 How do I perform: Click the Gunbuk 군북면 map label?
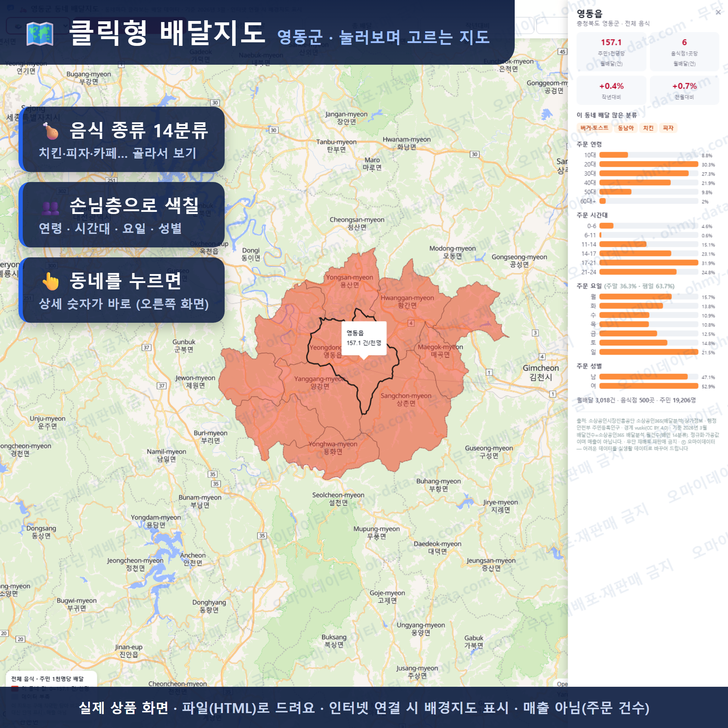pos(183,346)
